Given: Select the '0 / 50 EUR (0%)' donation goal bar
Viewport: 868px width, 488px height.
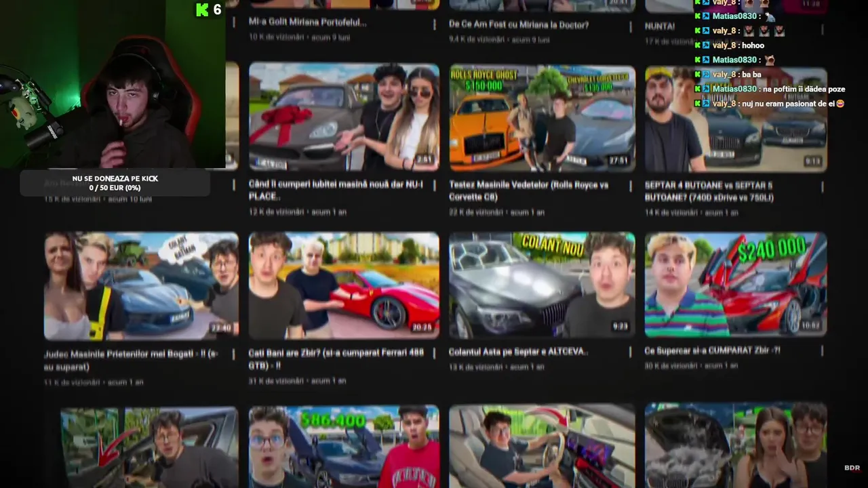Looking at the screenshot, I should pyautogui.click(x=115, y=188).
